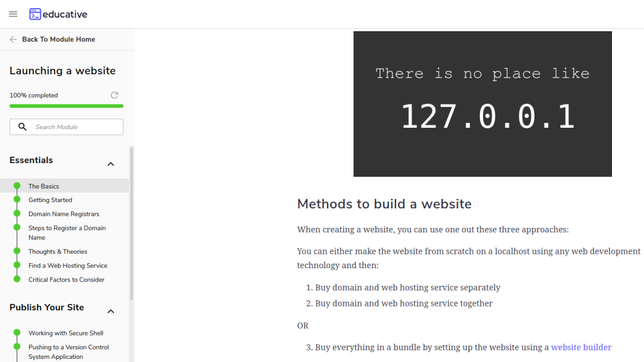Collapse the Publish Your Site section
644x362 pixels.
(111, 312)
